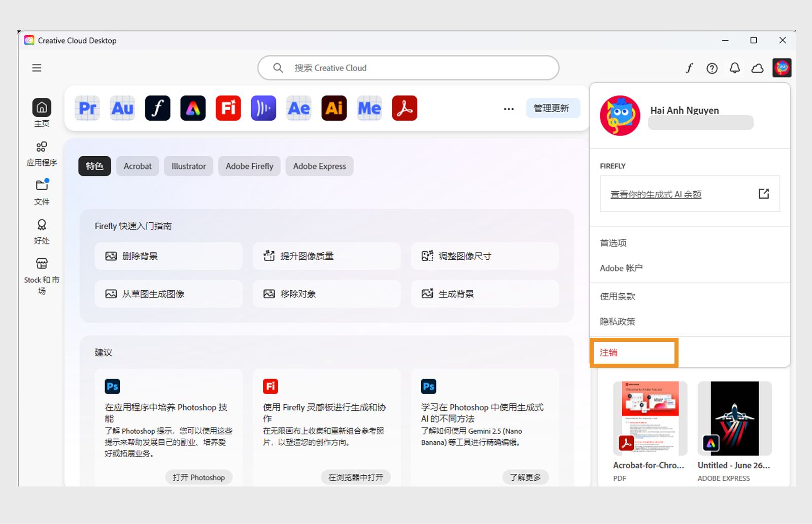812x524 pixels.
Task: Open 隐私政策 from the profile menu
Action: [617, 322]
